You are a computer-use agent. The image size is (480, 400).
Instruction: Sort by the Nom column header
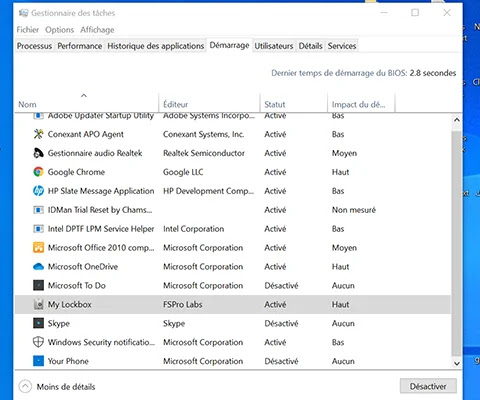pyautogui.click(x=87, y=103)
